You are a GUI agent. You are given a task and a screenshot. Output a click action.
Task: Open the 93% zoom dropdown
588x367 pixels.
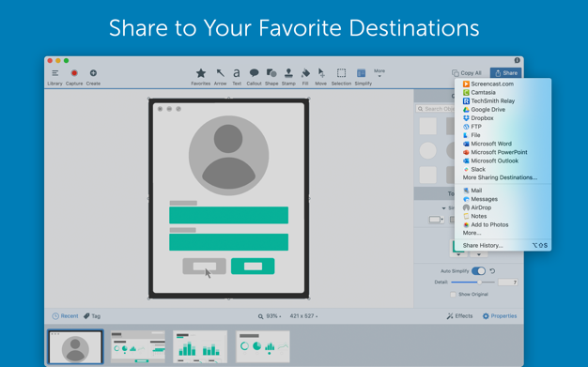coord(270,316)
